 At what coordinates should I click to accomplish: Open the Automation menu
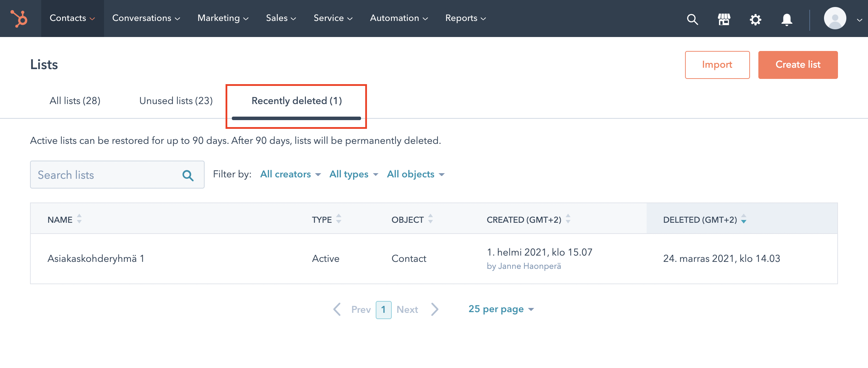pyautogui.click(x=399, y=18)
